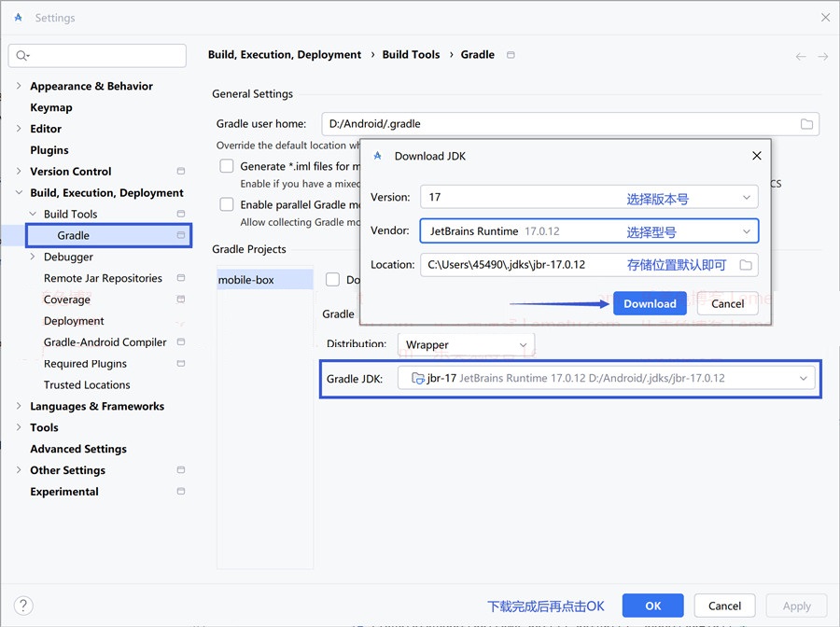840x627 pixels.
Task: Select Build Tools in the breadcrumb
Action: click(411, 55)
